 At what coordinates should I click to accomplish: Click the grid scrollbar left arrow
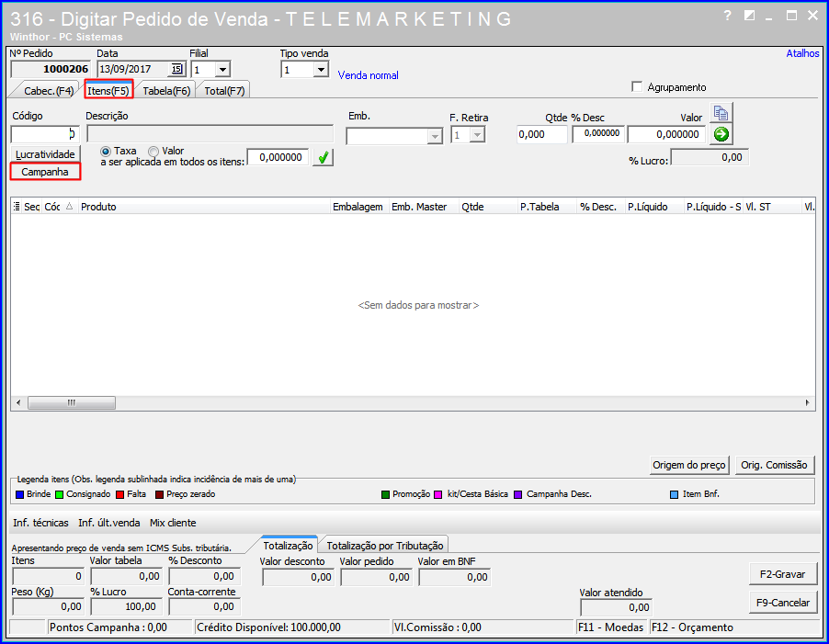18,403
